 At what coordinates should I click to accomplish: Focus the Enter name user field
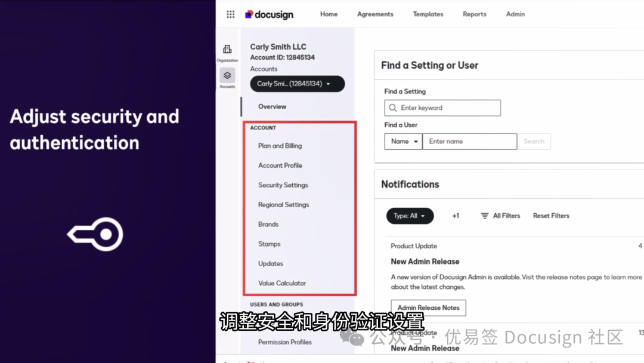pyautogui.click(x=469, y=141)
